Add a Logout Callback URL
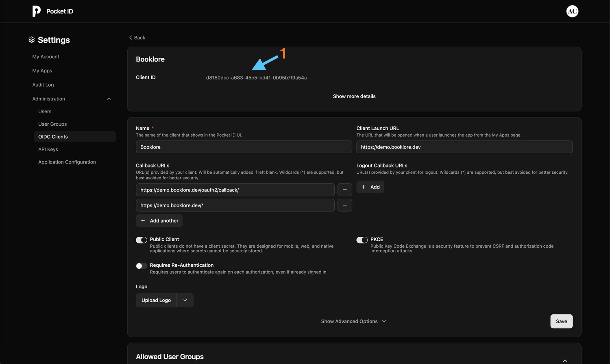 [x=370, y=187]
